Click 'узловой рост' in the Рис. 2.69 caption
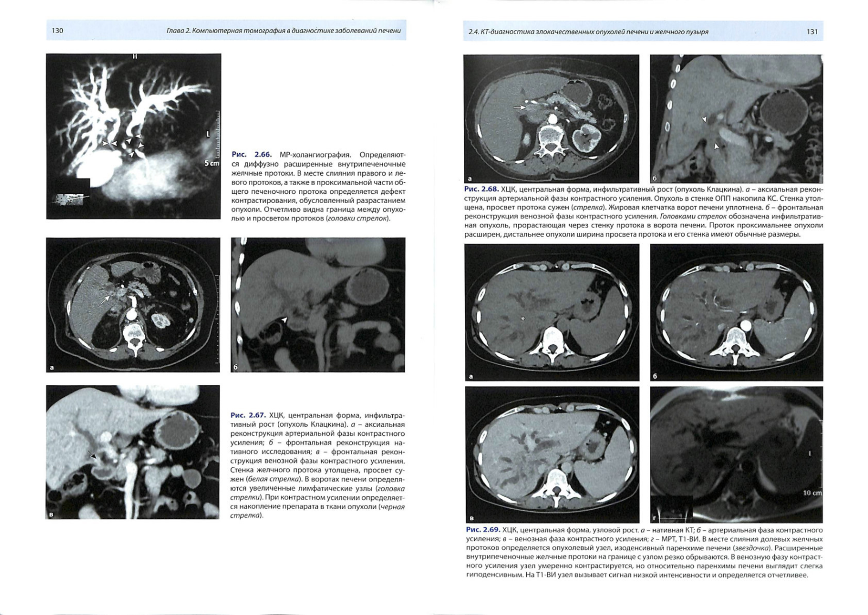Image resolution: width=868 pixels, height=615 pixels. tap(616, 530)
